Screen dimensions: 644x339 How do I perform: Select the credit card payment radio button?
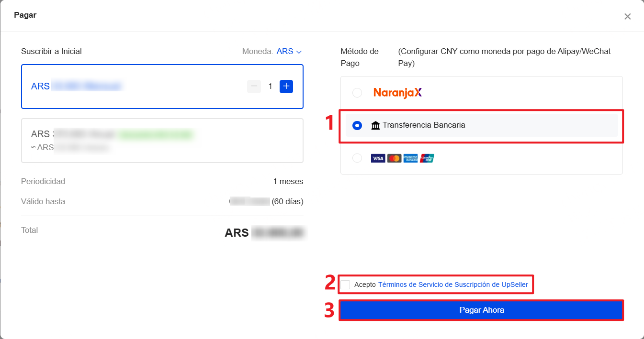pyautogui.click(x=357, y=158)
